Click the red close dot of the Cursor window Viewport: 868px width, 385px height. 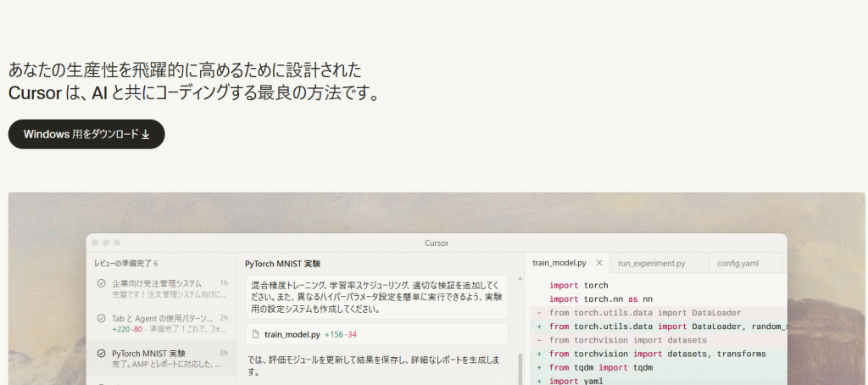[96, 243]
